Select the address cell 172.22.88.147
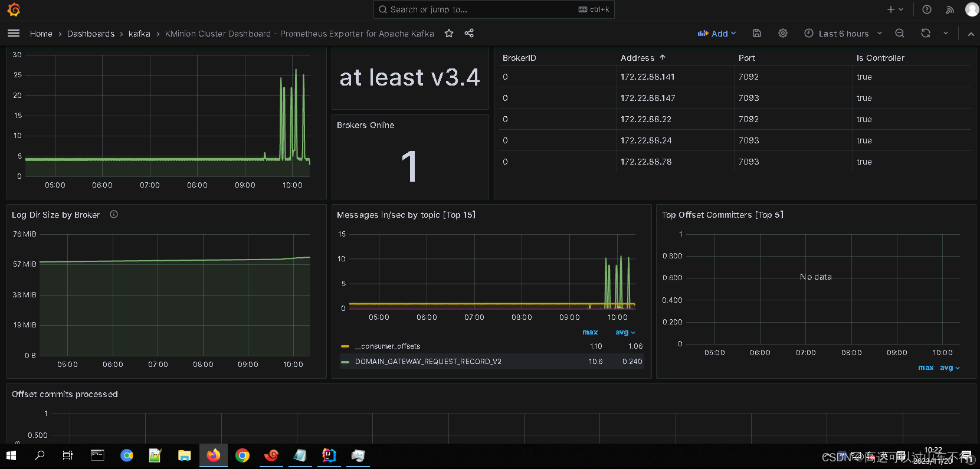Image resolution: width=980 pixels, height=469 pixels. pos(648,98)
